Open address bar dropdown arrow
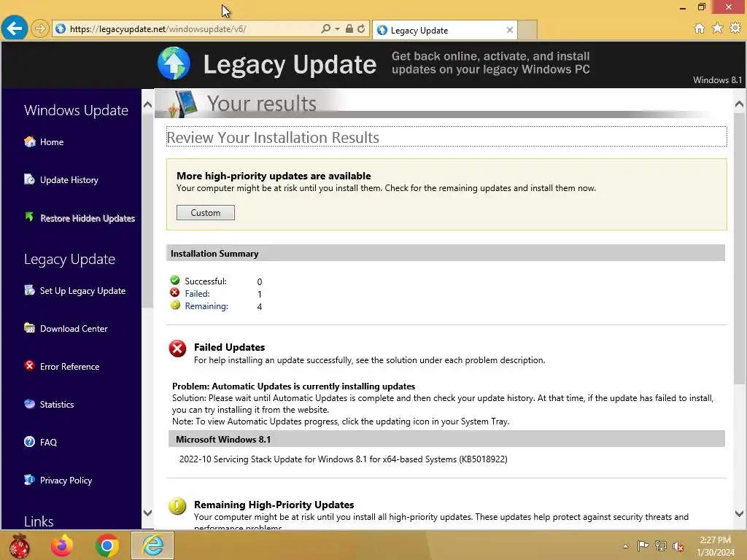Viewport: 747px width, 560px height. click(337, 28)
